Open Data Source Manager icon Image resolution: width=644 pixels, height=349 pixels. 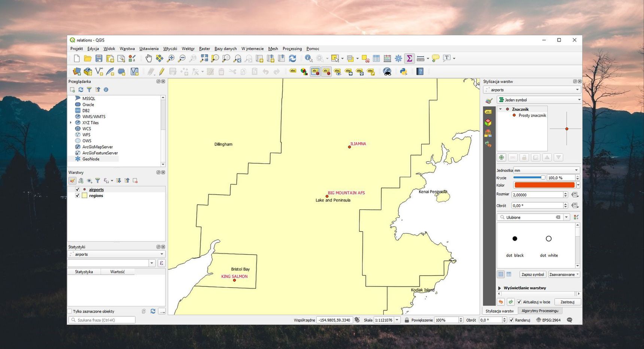click(x=77, y=72)
